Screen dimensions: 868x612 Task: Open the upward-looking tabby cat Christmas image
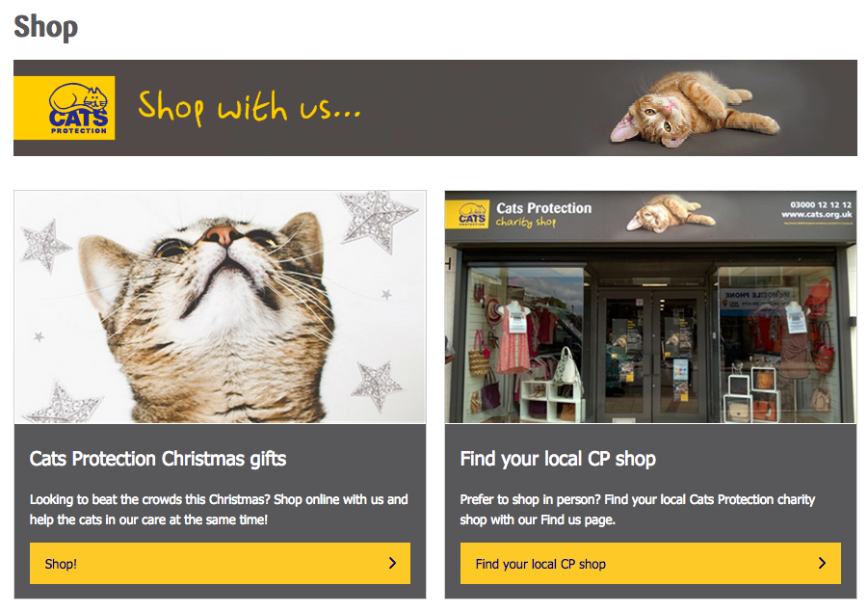click(220, 307)
